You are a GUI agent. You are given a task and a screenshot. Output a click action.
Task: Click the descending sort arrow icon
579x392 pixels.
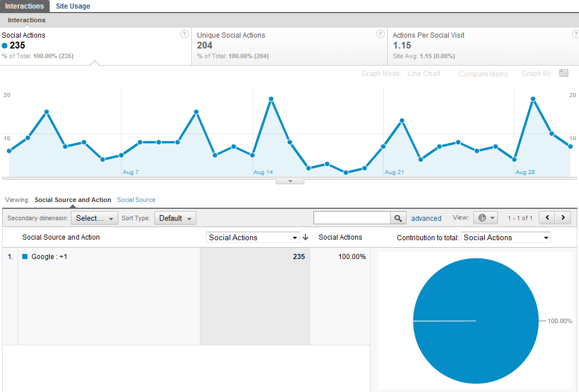[305, 237]
